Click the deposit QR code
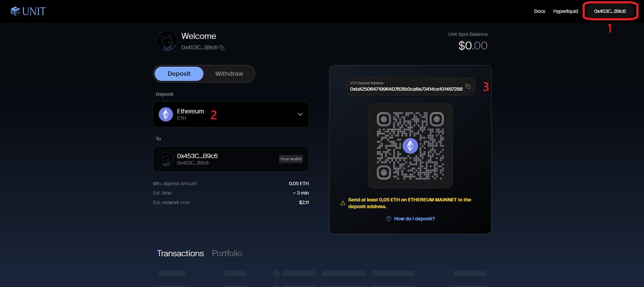 (410, 146)
